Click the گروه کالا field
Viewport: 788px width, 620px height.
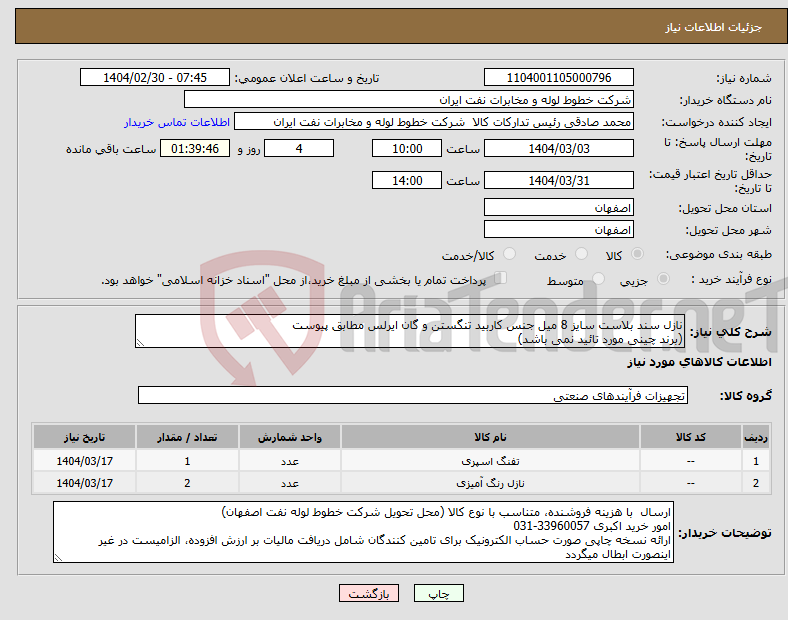[x=413, y=395]
